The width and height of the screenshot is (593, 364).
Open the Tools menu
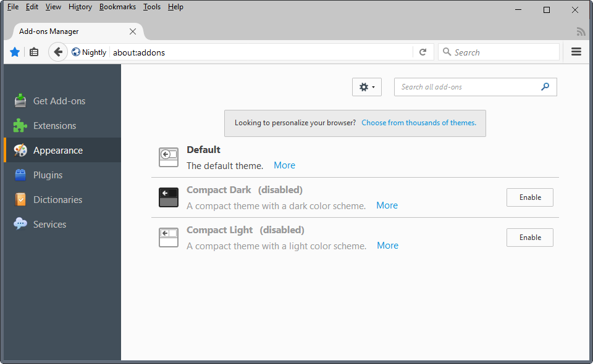click(x=152, y=7)
